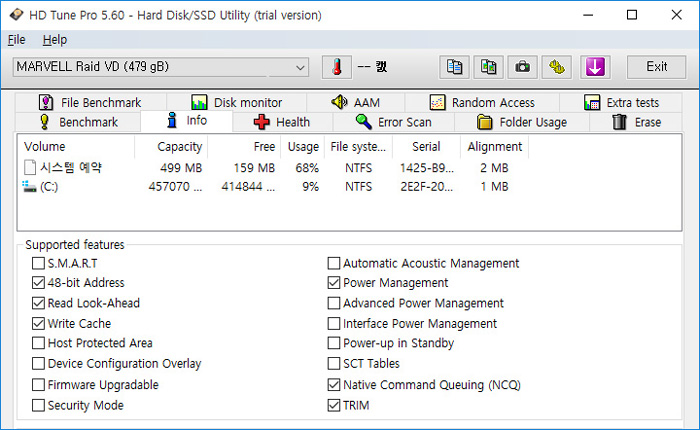Sort by the Usage column header
This screenshot has height=430, width=700.
tap(303, 146)
